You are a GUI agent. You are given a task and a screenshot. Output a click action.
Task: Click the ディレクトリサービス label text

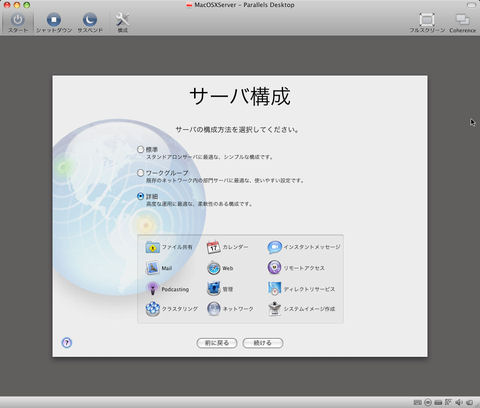309,289
